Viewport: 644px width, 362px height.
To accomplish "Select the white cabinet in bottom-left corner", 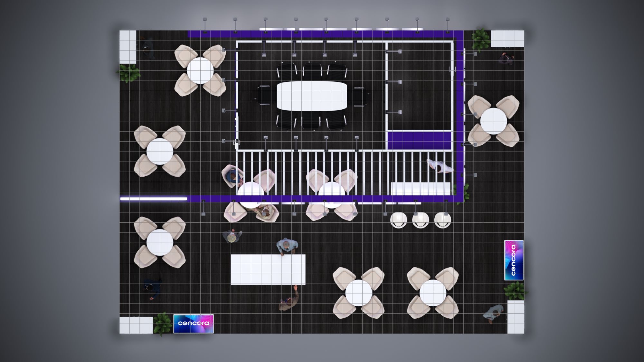I will 136,325.
